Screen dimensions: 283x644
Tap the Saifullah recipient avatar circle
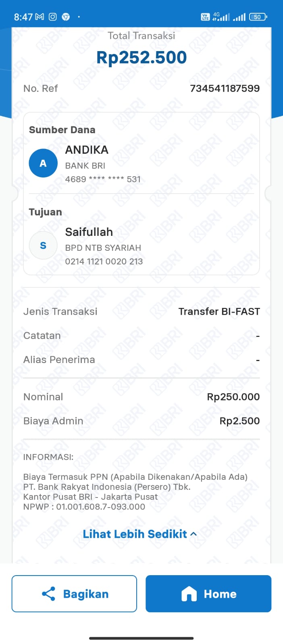43,246
